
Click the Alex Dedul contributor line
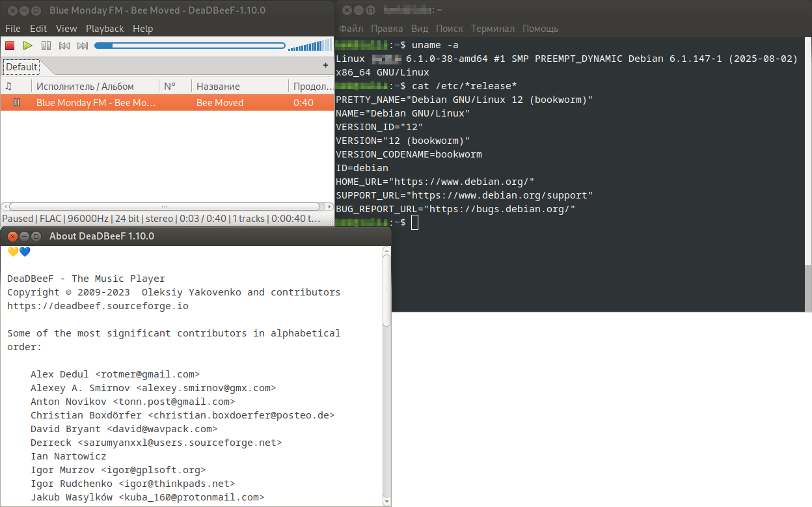(115, 374)
